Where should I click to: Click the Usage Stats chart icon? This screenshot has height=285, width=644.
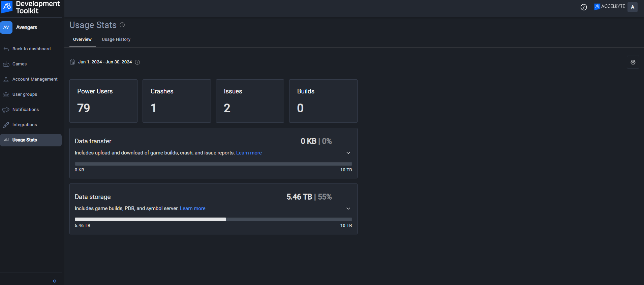pos(6,140)
